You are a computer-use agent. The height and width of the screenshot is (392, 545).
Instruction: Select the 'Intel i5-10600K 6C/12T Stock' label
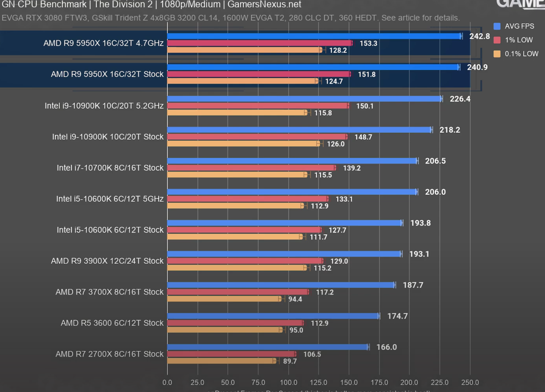pyautogui.click(x=110, y=230)
